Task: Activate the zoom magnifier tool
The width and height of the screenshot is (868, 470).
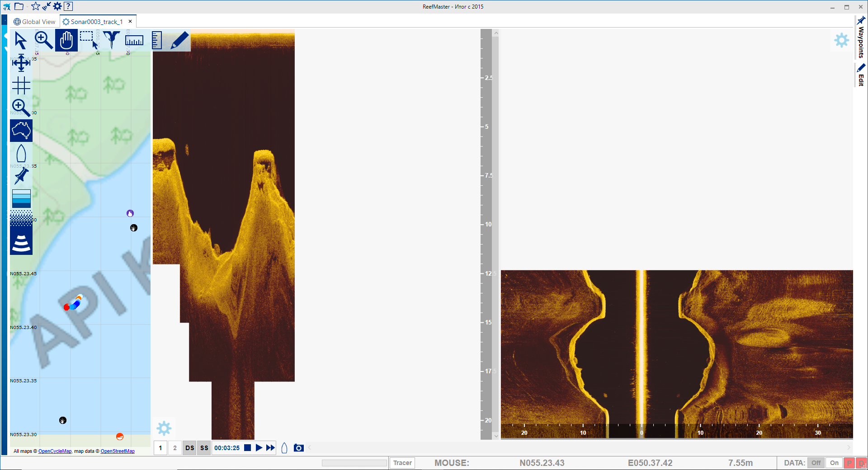Action: click(x=44, y=41)
